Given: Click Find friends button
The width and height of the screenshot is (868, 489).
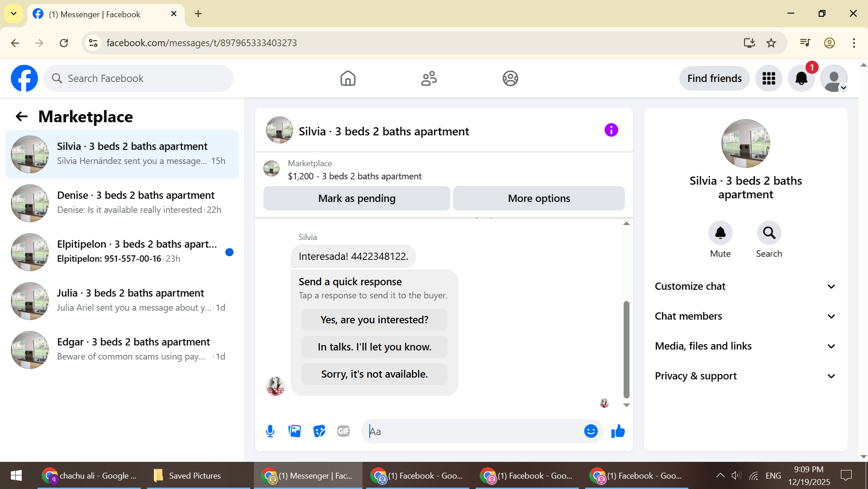Looking at the screenshot, I should tap(714, 78).
